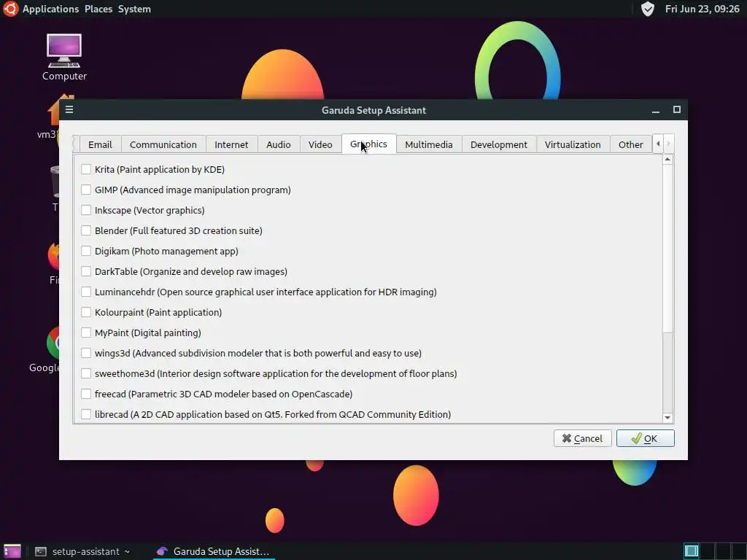
Task: Confirm with the OK button
Action: click(645, 438)
